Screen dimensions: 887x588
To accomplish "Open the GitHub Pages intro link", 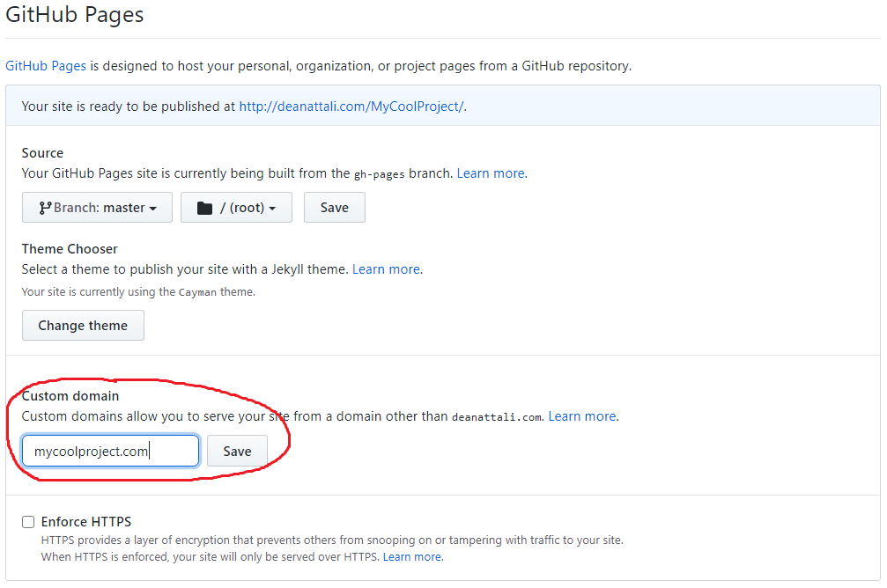I will coord(46,66).
